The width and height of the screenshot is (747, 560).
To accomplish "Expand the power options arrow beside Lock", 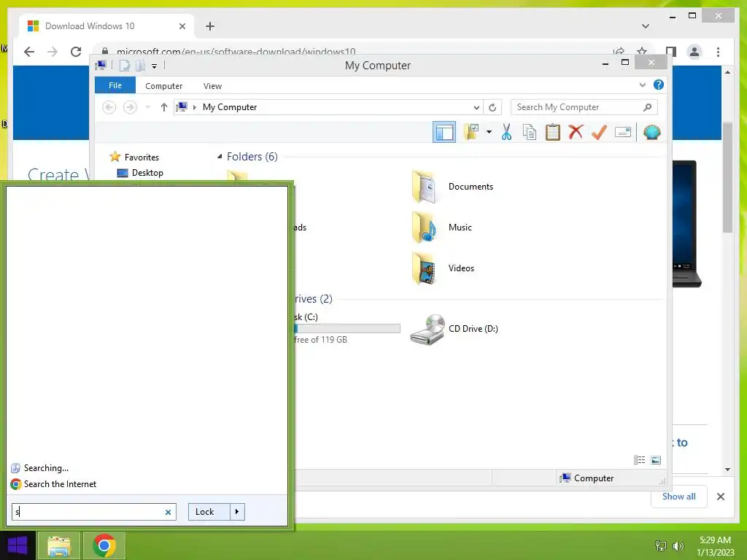I will click(237, 512).
